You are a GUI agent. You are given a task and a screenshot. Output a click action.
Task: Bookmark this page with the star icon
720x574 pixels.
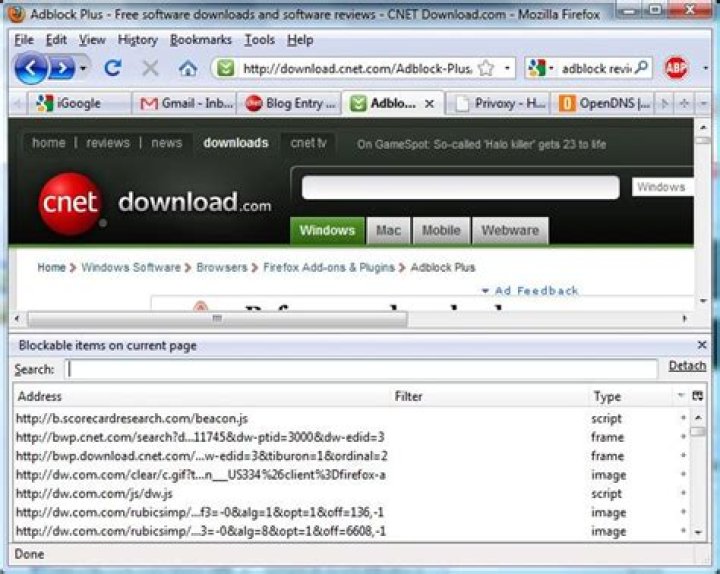tap(486, 68)
